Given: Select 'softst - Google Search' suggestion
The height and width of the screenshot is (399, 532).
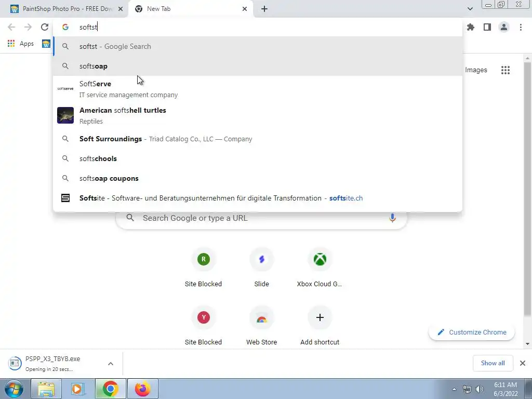Looking at the screenshot, I should pyautogui.click(x=258, y=46).
